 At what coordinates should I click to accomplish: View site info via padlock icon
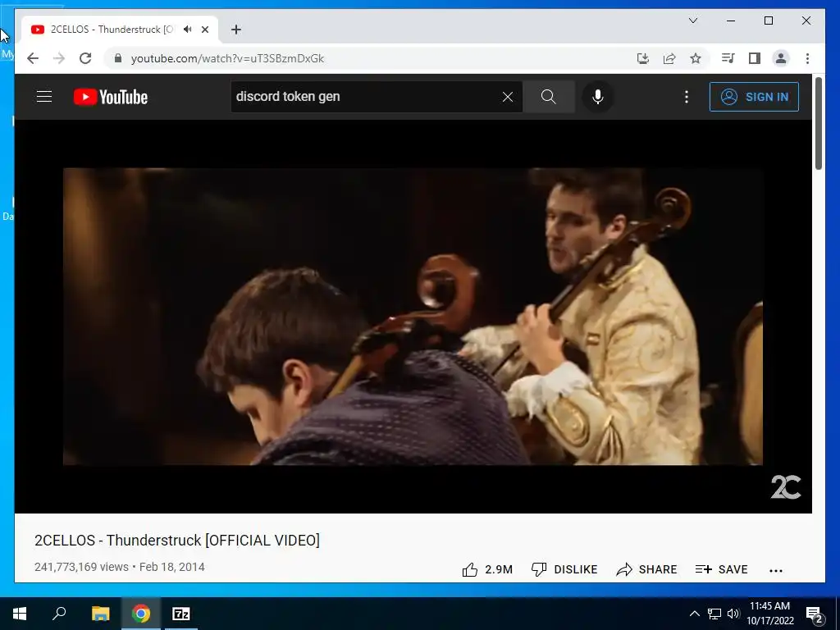coord(118,58)
